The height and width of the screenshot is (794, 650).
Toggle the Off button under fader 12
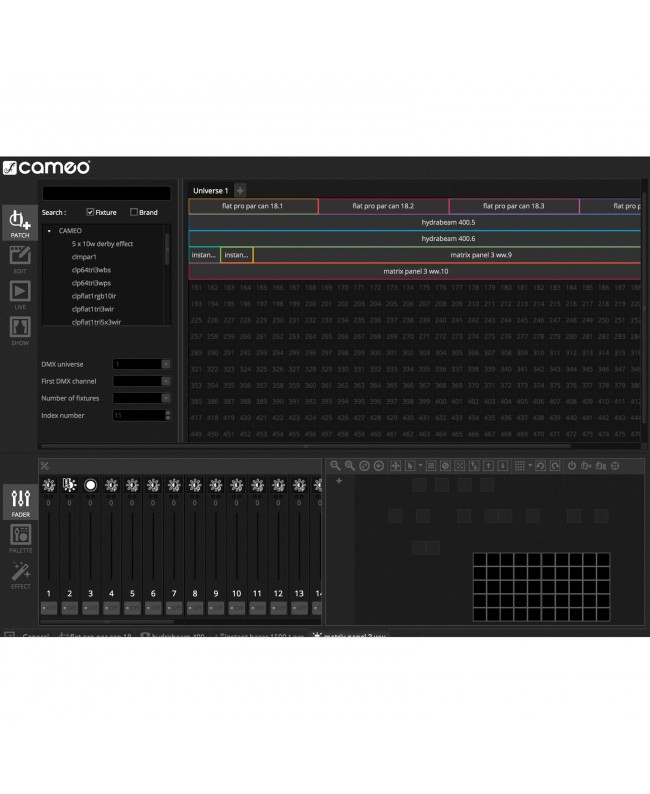(x=278, y=608)
